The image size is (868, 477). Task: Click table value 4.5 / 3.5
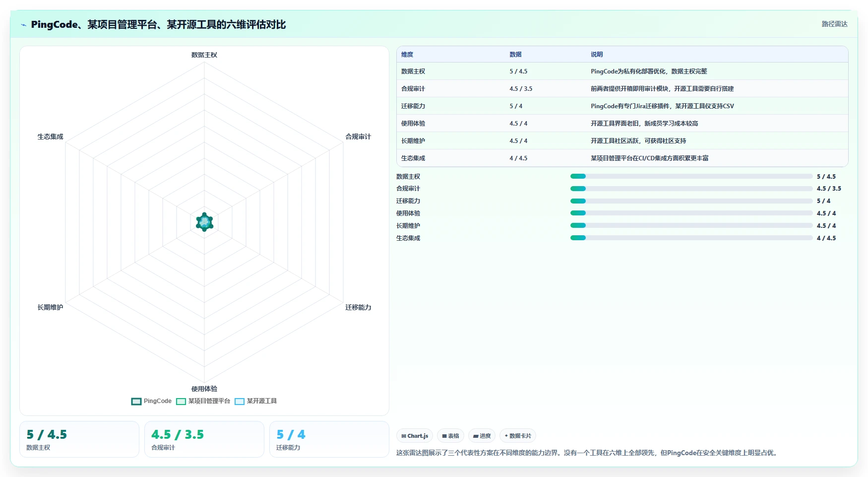pos(521,89)
